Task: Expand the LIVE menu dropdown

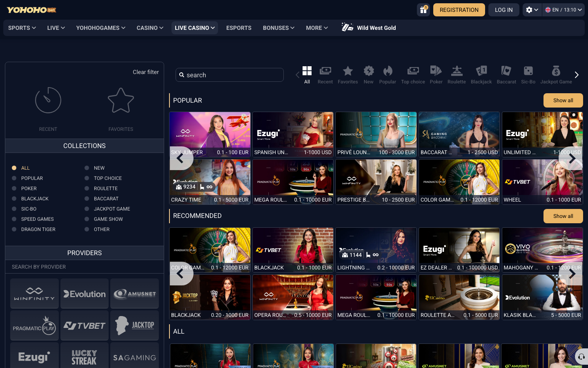Action: [56, 28]
